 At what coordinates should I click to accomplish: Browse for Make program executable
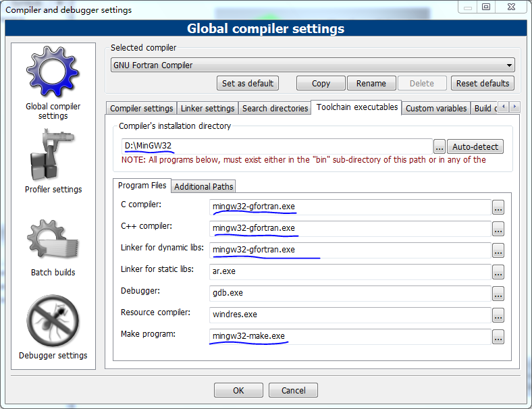tap(498, 337)
